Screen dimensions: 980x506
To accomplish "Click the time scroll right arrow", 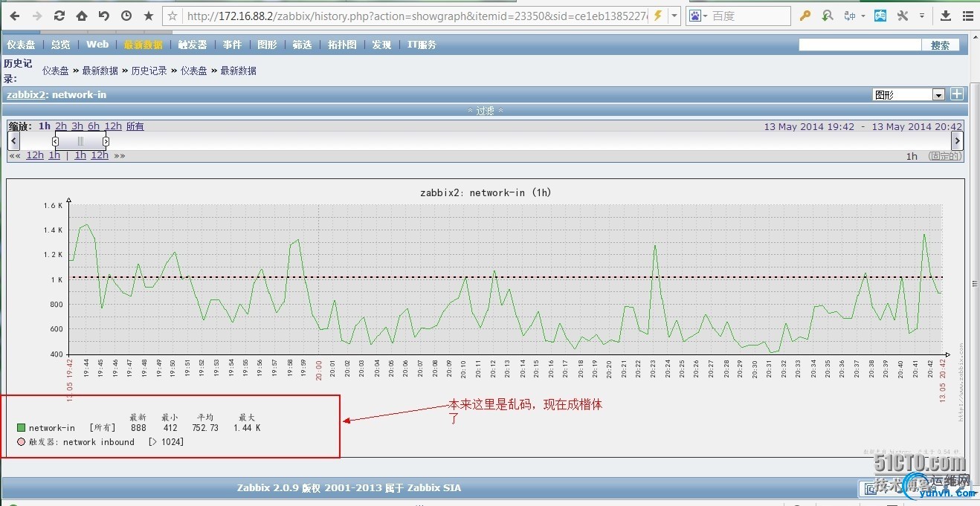I will pyautogui.click(x=957, y=141).
